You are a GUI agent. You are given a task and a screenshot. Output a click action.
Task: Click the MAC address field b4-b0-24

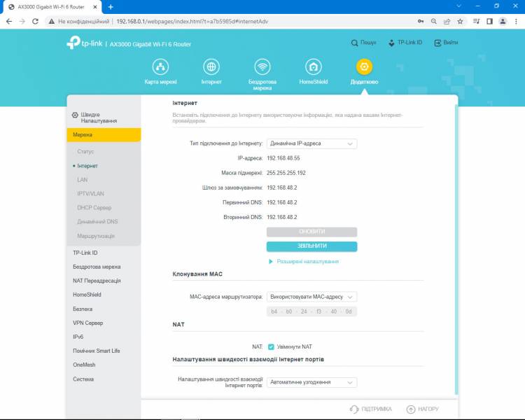coord(311,311)
